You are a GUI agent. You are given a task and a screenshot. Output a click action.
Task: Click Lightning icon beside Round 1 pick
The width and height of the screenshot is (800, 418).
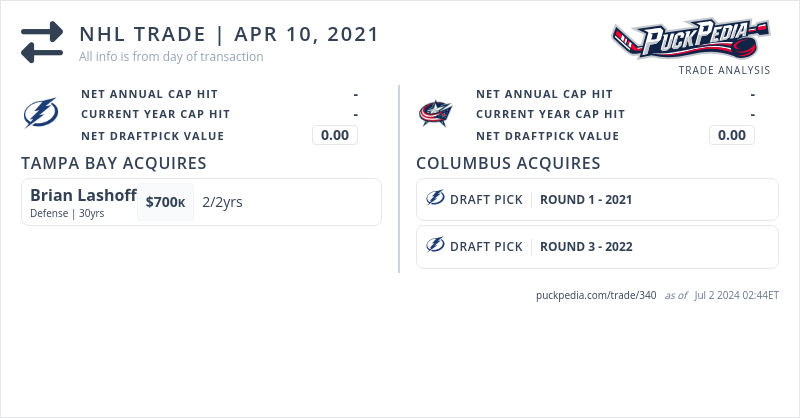coord(435,199)
